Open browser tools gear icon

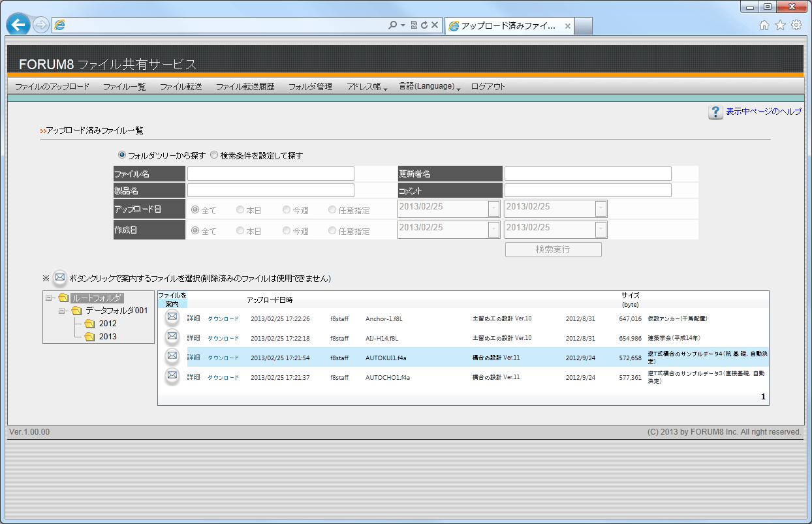point(796,25)
